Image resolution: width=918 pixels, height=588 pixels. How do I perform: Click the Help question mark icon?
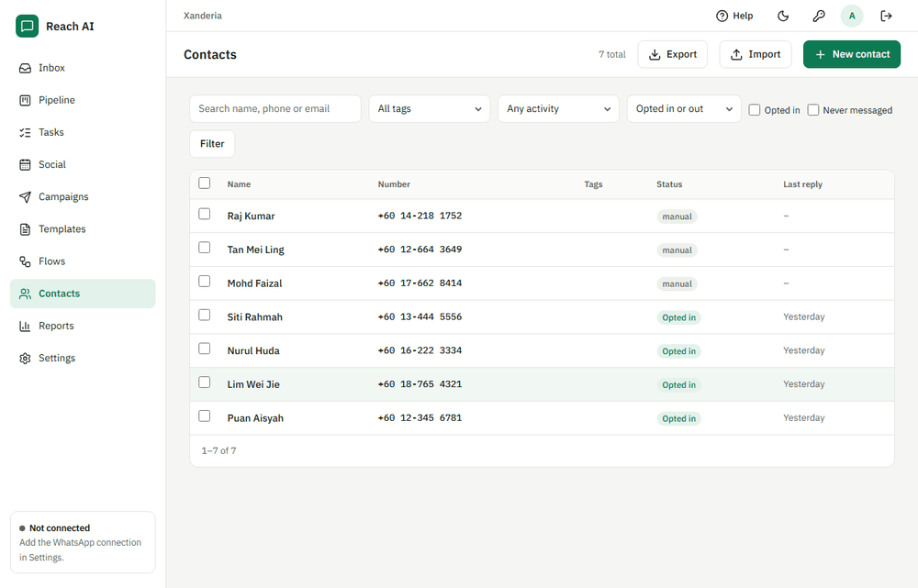722,16
